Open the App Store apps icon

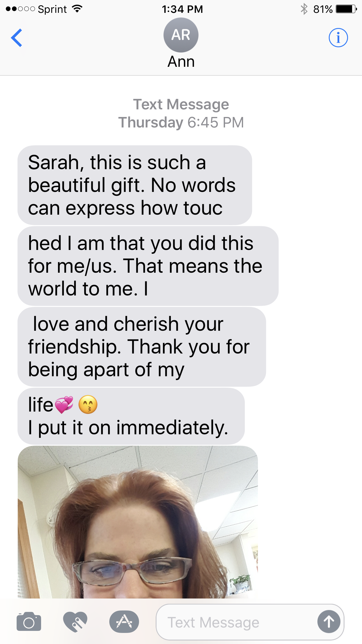pyautogui.click(x=124, y=622)
